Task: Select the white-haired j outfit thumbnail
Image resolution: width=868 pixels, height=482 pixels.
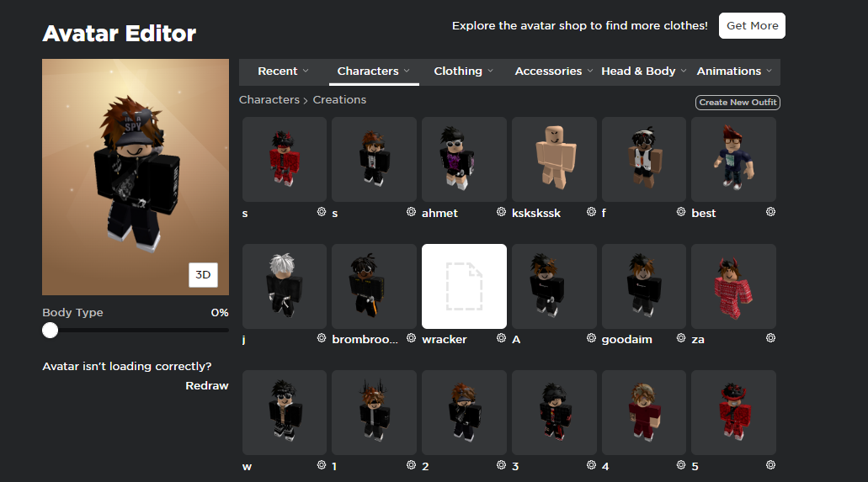Action: 285,286
